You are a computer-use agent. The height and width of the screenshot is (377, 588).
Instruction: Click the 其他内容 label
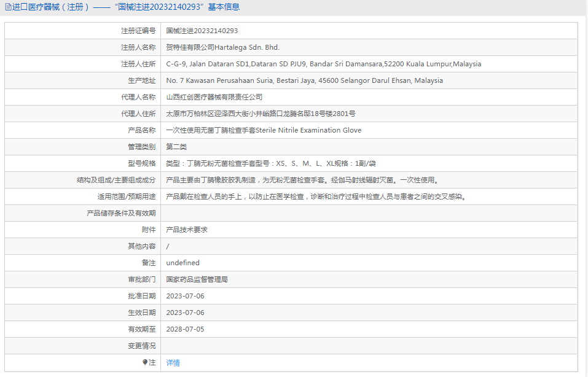pyautogui.click(x=141, y=246)
